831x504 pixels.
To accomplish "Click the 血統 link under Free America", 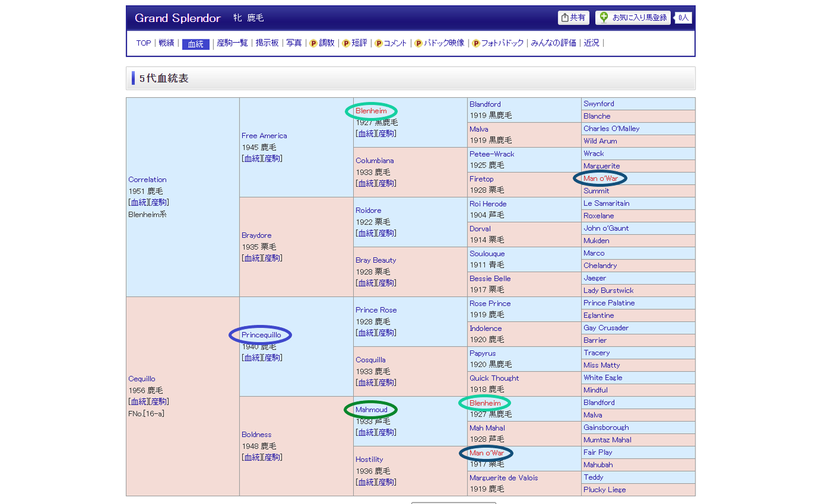I will tap(251, 158).
